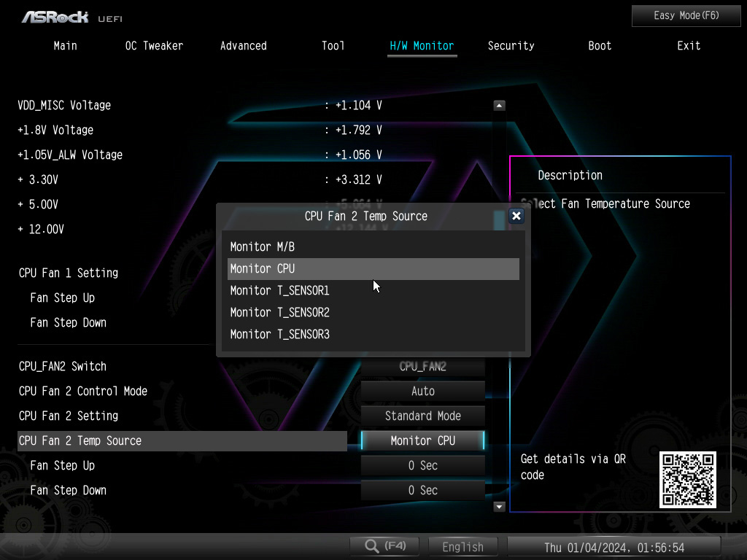This screenshot has width=747, height=560.
Task: Click the + 5.00V row
Action: pyautogui.click(x=38, y=204)
